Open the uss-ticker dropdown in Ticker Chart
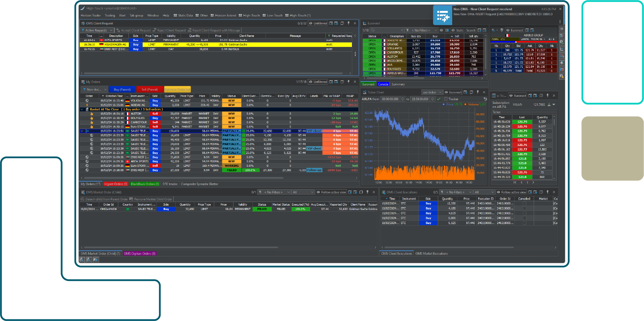Image resolution: width=644 pixels, height=321 pixels. point(432,92)
